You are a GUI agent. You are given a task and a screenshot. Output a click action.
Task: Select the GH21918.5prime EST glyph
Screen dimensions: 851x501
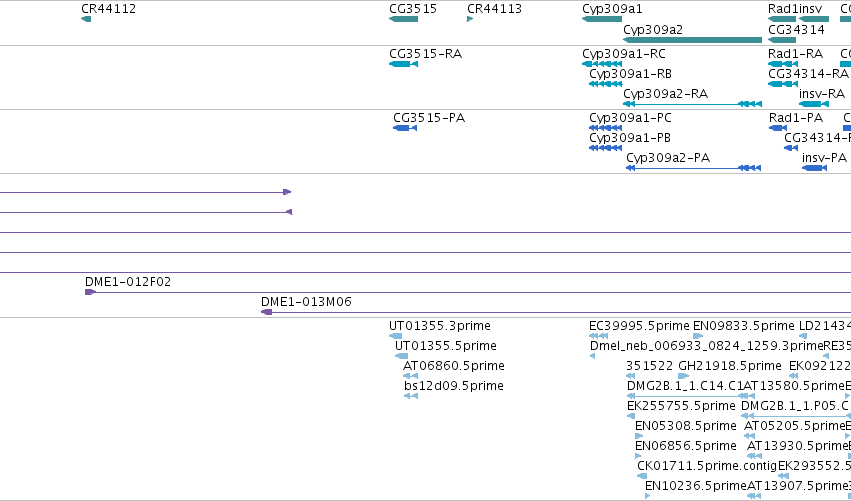coord(684,376)
